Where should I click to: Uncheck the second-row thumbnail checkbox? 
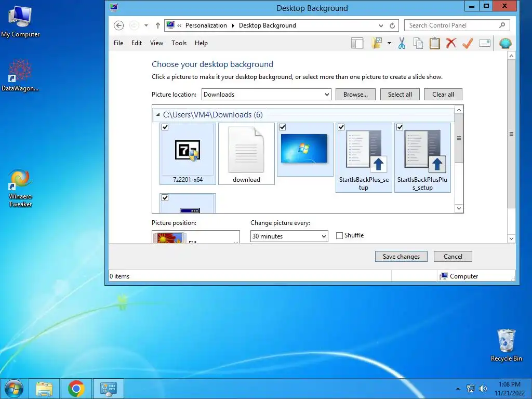165,198
